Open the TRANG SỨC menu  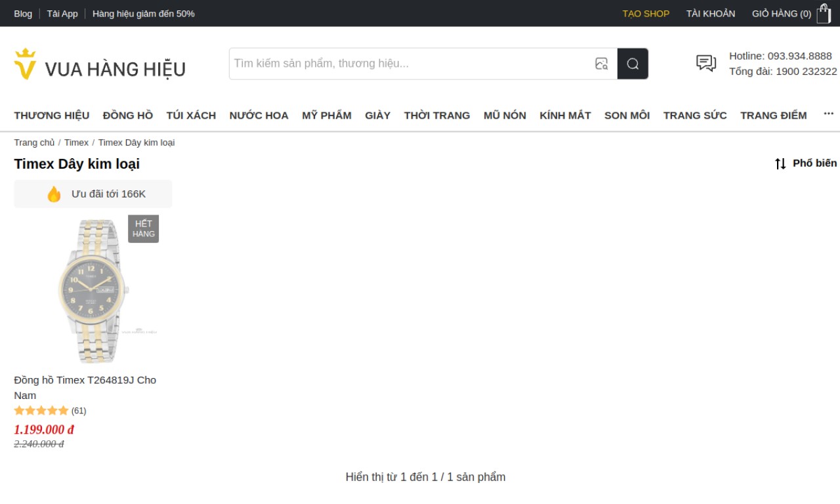click(695, 115)
